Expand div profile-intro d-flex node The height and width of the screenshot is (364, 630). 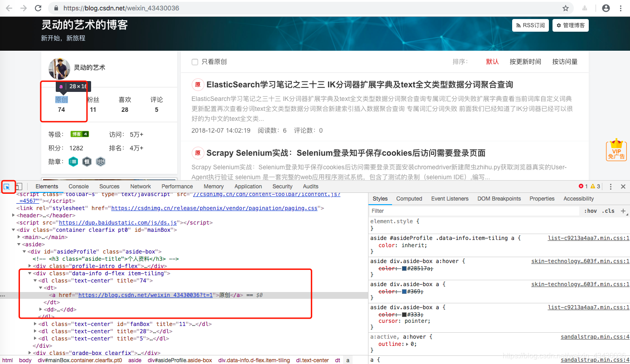click(30, 266)
